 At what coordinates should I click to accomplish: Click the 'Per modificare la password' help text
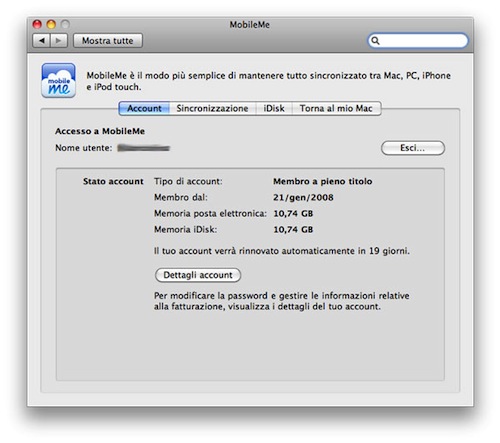[282, 301]
